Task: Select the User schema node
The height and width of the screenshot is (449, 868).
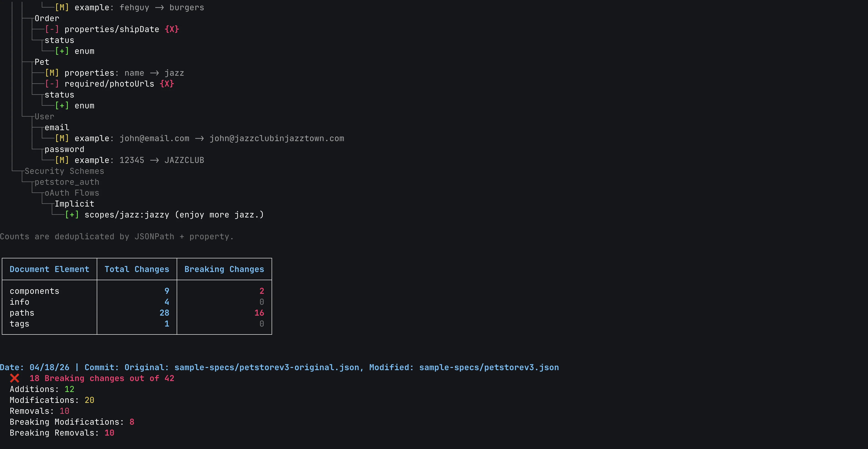Action: (44, 117)
